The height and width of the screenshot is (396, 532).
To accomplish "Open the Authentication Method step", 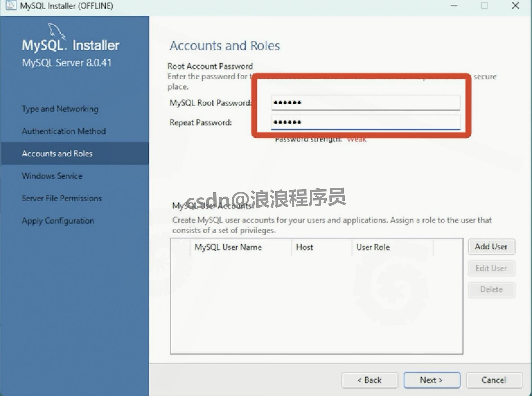I will point(64,131).
